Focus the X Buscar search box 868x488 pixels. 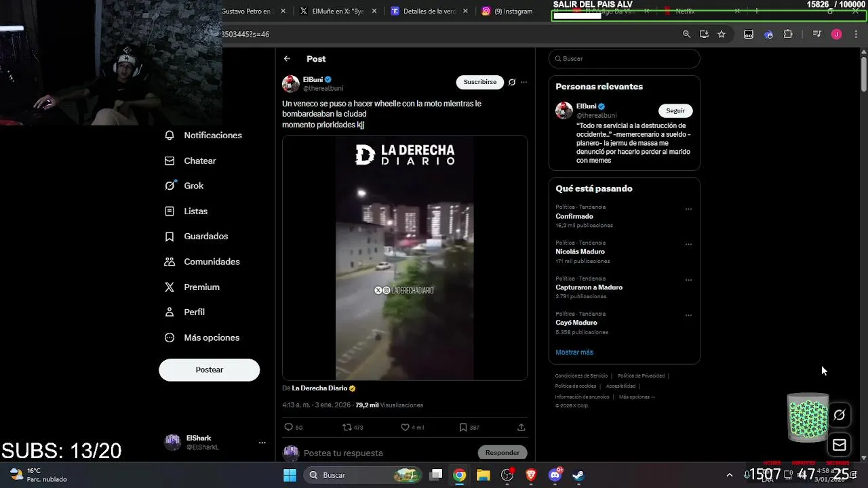(624, 59)
